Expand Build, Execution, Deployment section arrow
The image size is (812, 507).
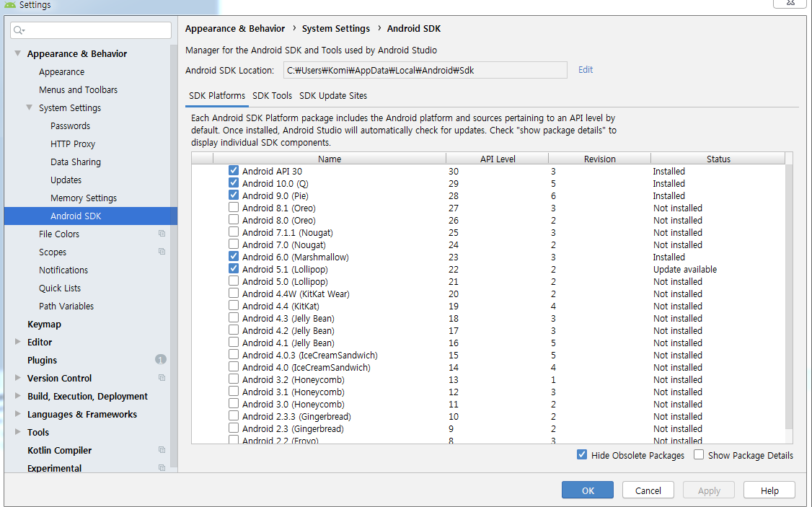(x=17, y=396)
